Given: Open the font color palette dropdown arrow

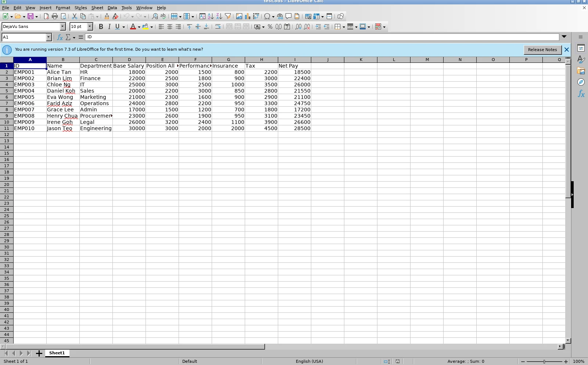Looking at the screenshot, I should point(139,27).
